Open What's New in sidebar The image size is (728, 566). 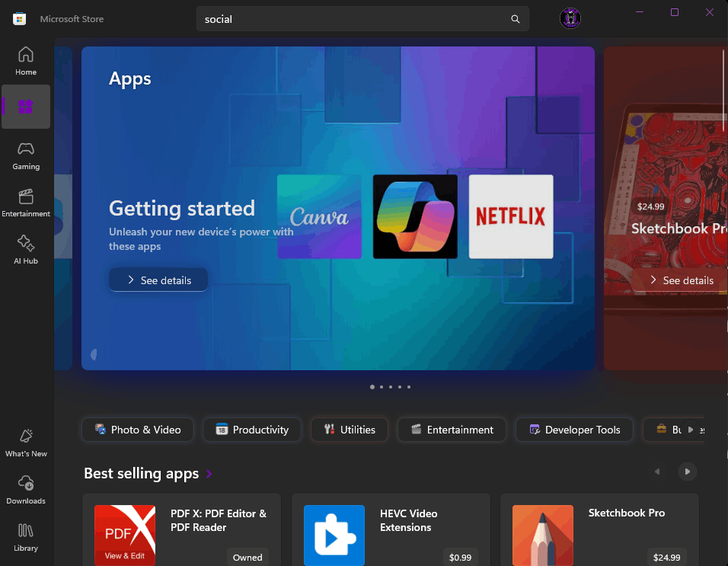coord(26,443)
